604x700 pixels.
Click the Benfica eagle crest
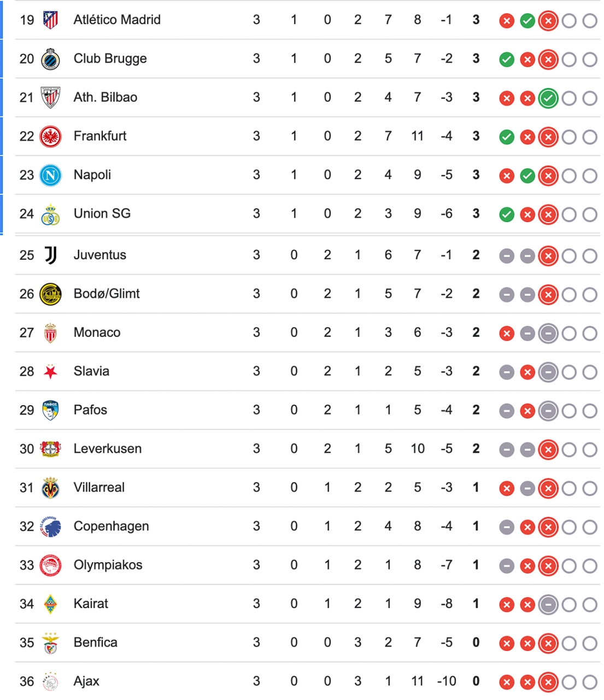point(50,643)
